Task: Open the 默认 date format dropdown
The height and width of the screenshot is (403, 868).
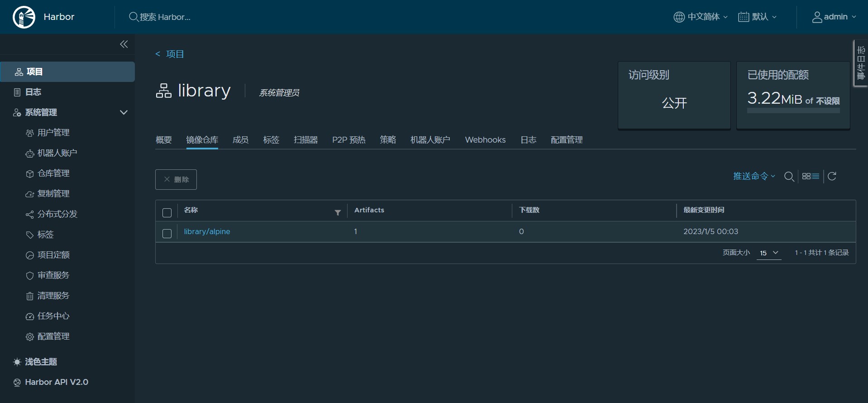Action: [x=758, y=17]
